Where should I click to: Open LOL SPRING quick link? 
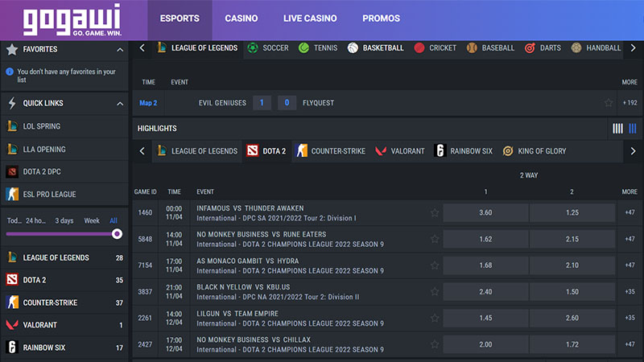(65, 126)
